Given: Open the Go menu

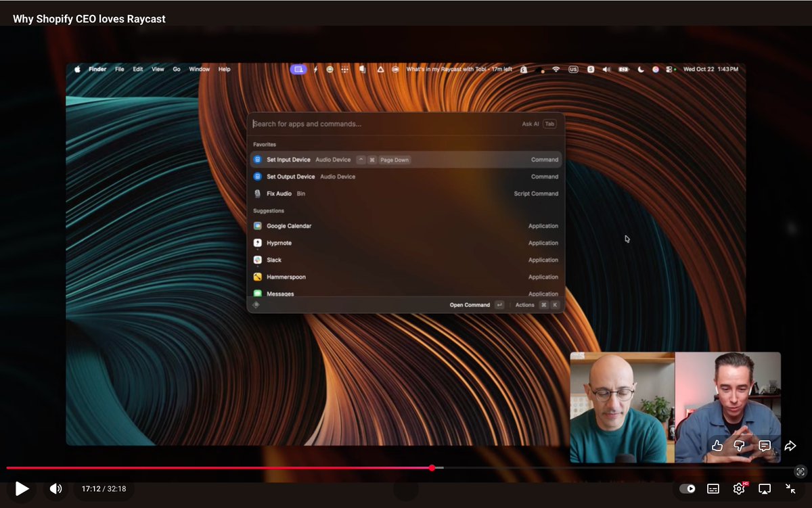Looking at the screenshot, I should click(177, 69).
